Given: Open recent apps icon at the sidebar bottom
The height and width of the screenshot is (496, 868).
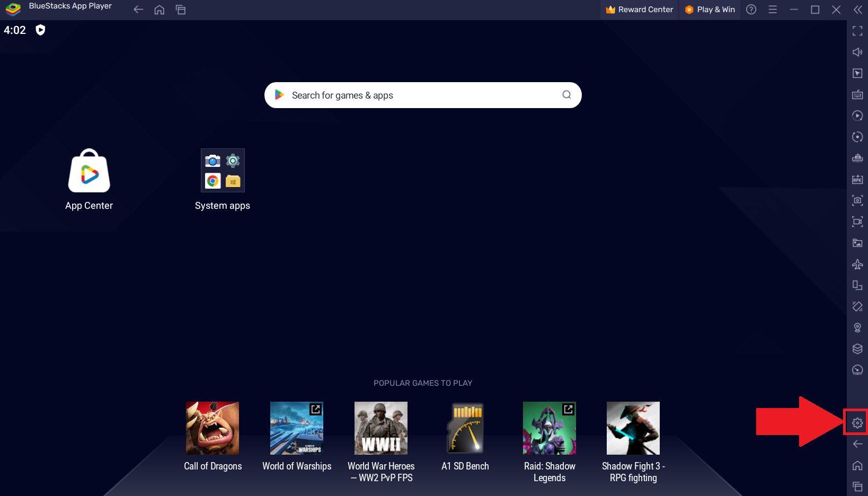Looking at the screenshot, I should [857, 486].
